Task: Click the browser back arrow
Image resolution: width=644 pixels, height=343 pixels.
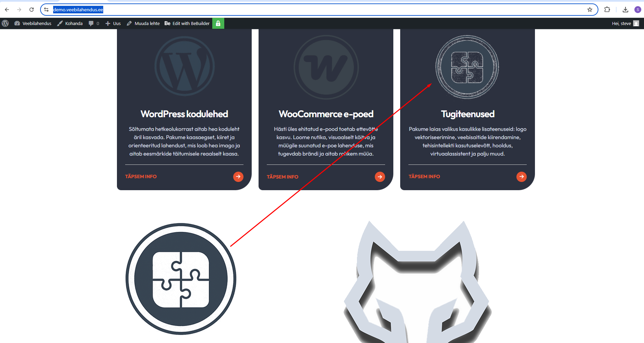Action: click(7, 10)
